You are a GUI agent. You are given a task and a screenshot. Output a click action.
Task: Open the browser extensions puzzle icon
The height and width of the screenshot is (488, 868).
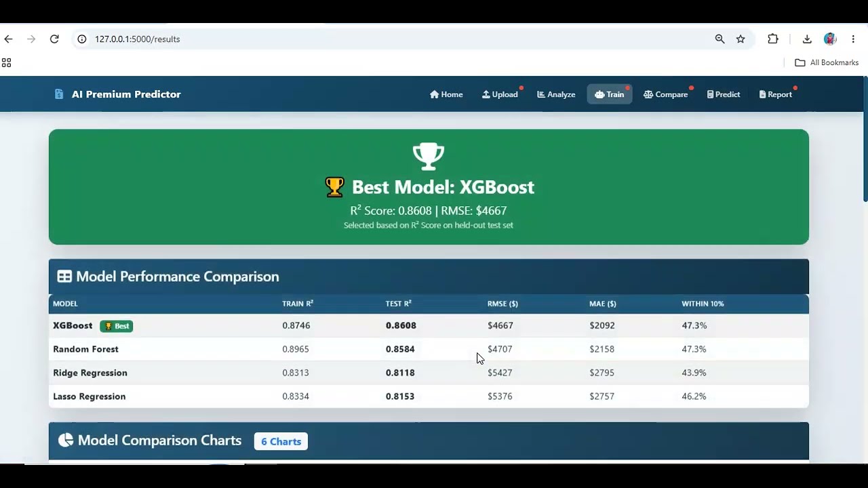[773, 39]
